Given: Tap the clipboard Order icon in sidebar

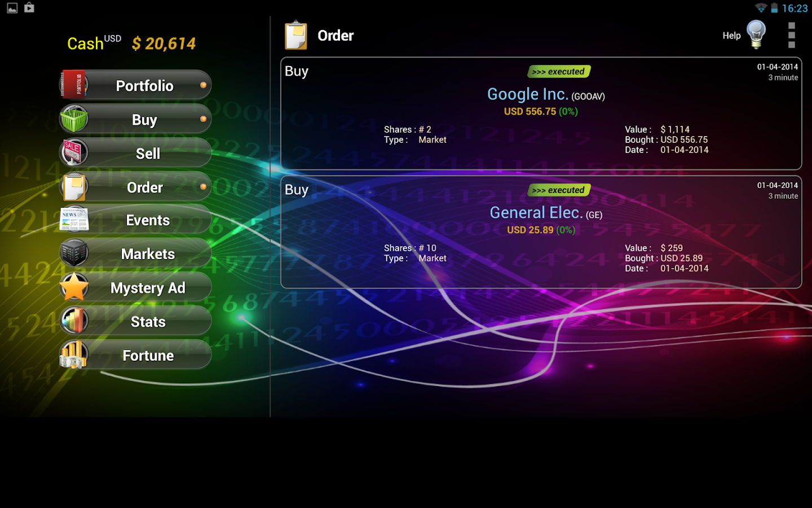Looking at the screenshot, I should coord(74,187).
